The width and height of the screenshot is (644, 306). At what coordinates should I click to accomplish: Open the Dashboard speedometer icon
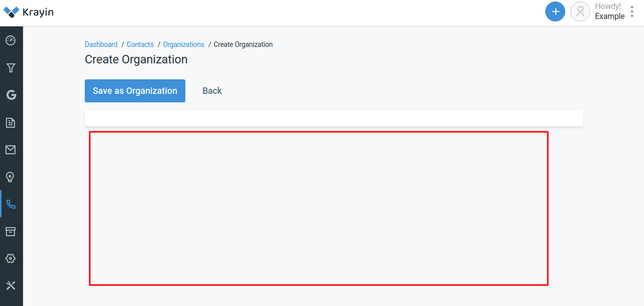[11, 40]
